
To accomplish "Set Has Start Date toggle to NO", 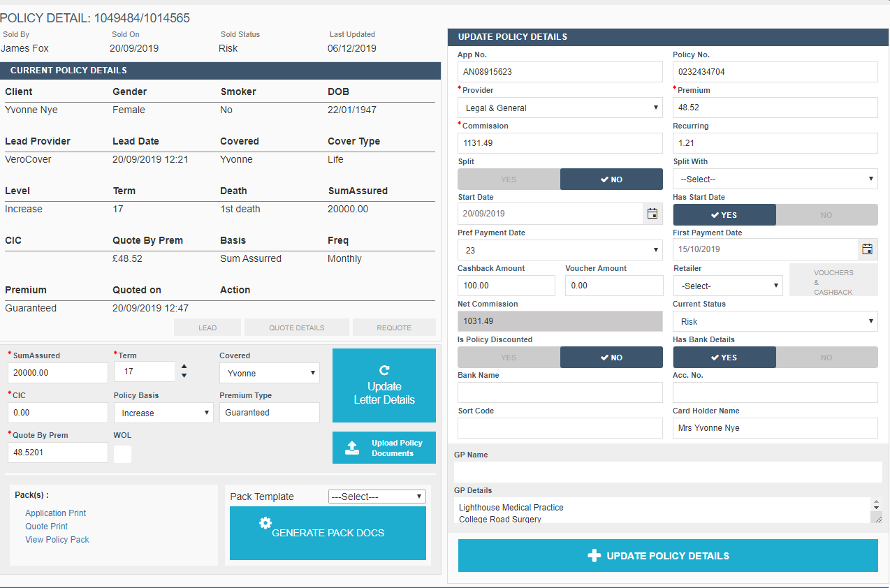I will tap(826, 215).
